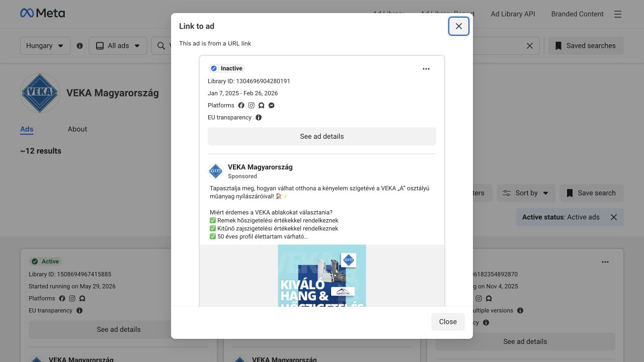Open three-dot menu on the Inactive ad
644x362 pixels.
(426, 69)
